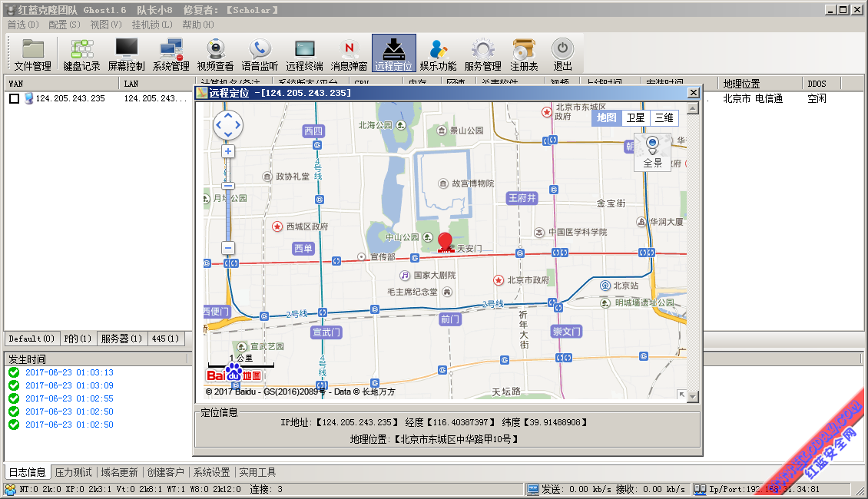Click the send-rate network icon in status bar
The width and height of the screenshot is (868, 499).
point(533,489)
